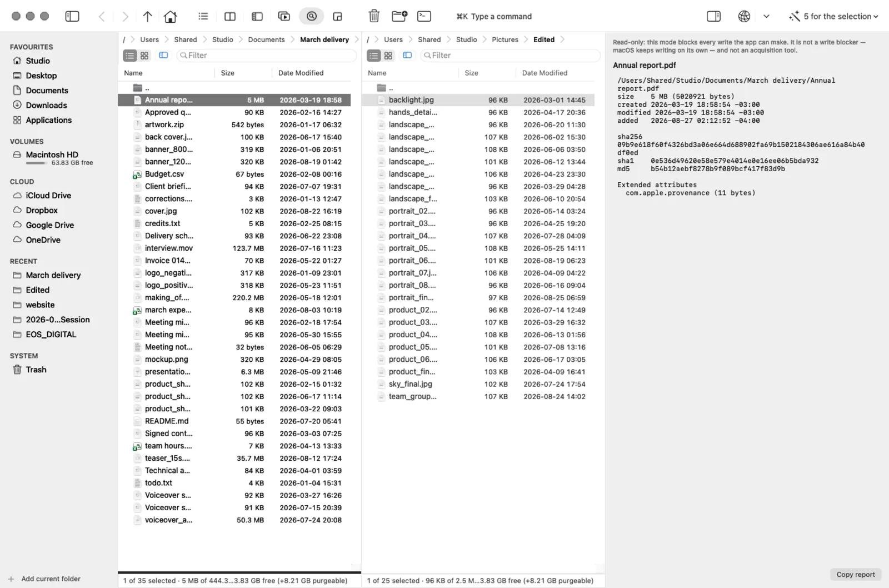
Task: Toggle the read-only info inspector mode
Action: 312,16
